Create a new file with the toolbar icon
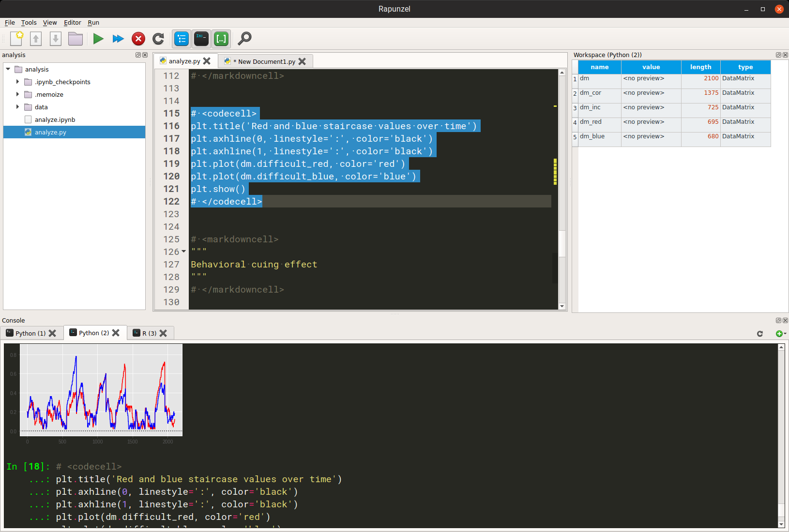Viewport: 789px width, 532px height. (16, 39)
